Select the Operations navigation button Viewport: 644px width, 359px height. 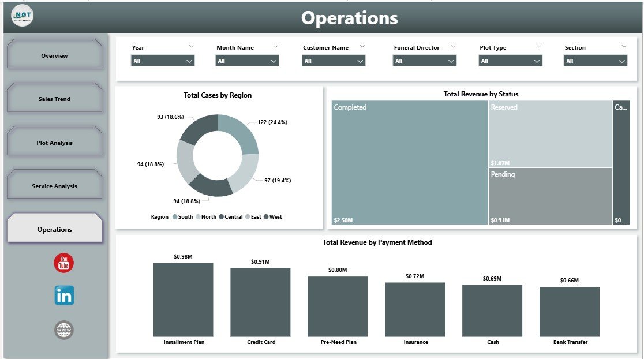(x=54, y=229)
